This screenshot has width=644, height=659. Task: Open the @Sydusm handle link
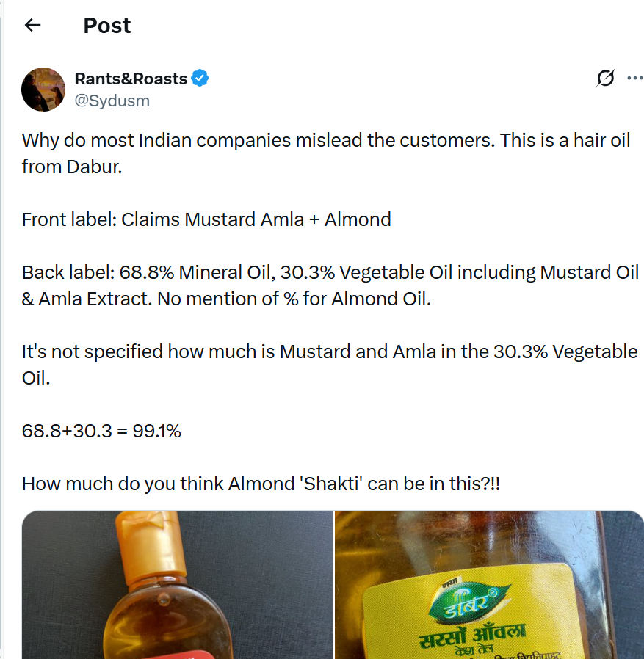click(112, 101)
